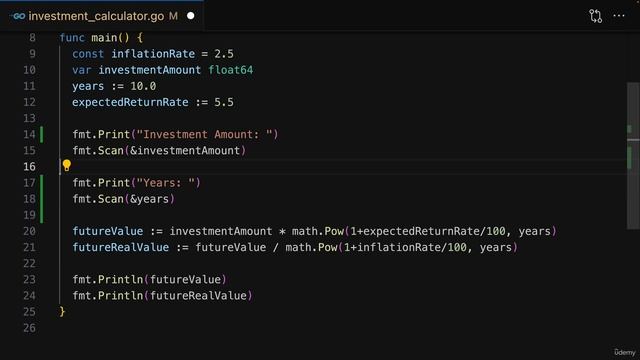
Task: Click the value '2.5' on line 9
Action: coord(224,54)
